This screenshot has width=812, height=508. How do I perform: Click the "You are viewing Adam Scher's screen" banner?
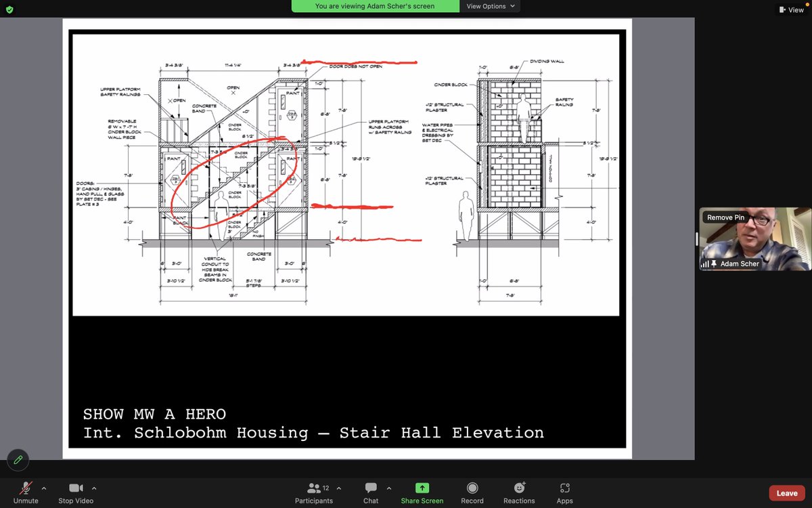pos(375,6)
